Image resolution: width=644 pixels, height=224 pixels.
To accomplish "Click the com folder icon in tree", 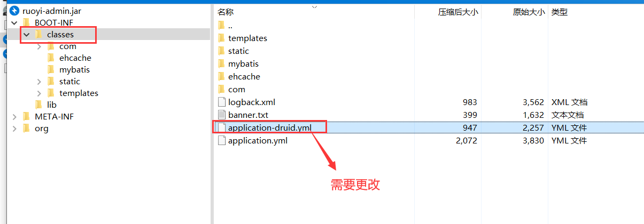I will click(x=51, y=46).
